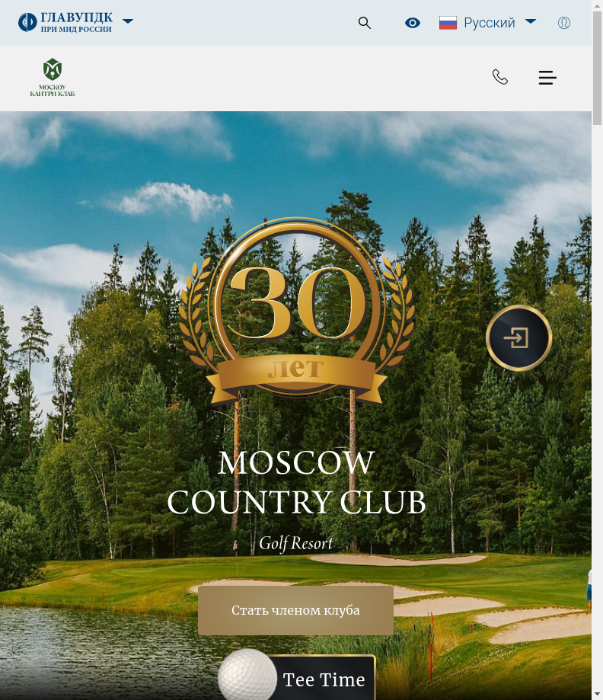Toggle the accessibility eye icon

click(413, 23)
